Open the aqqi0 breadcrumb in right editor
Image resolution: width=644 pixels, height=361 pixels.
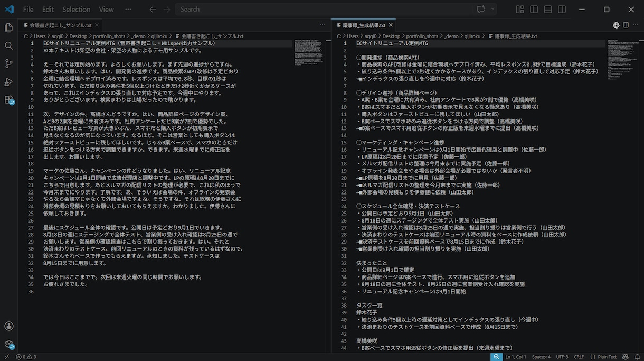[x=372, y=36]
